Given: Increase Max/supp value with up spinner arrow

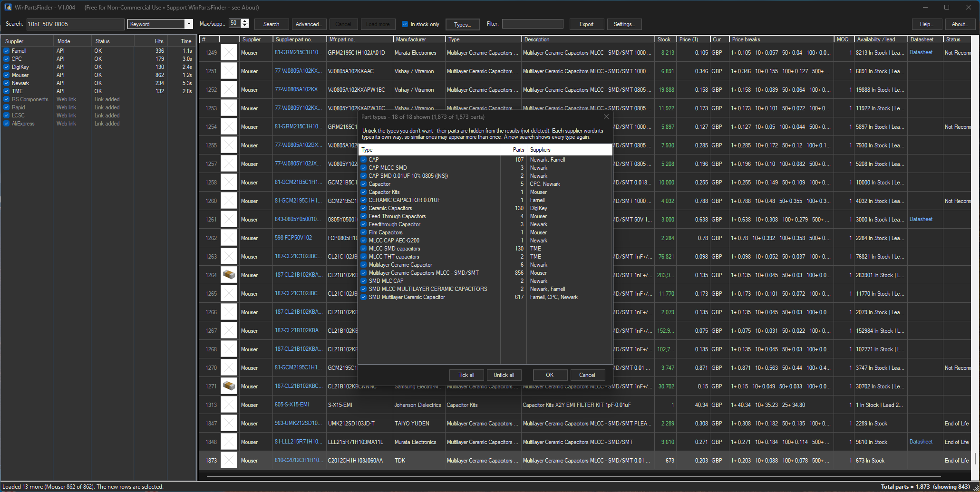Looking at the screenshot, I should (245, 21).
